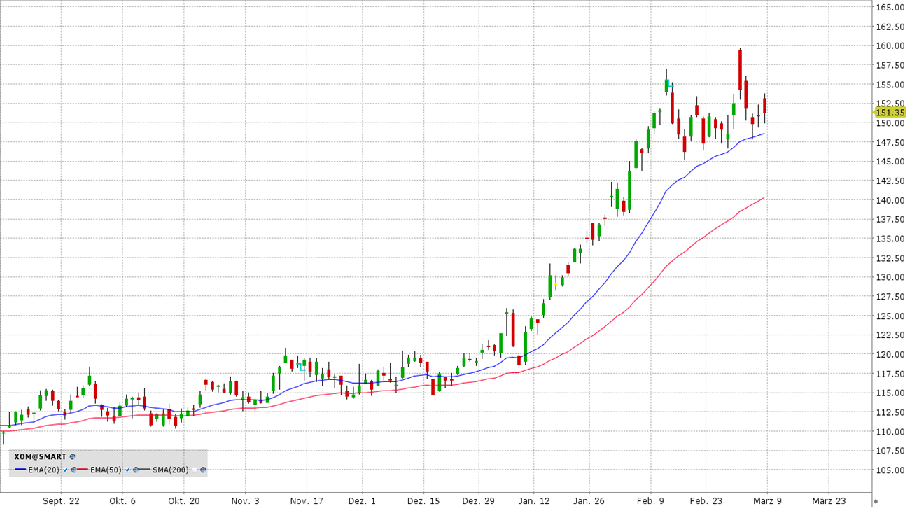
Task: Click the EMA(50) settings gear icon
Action: pos(136,470)
